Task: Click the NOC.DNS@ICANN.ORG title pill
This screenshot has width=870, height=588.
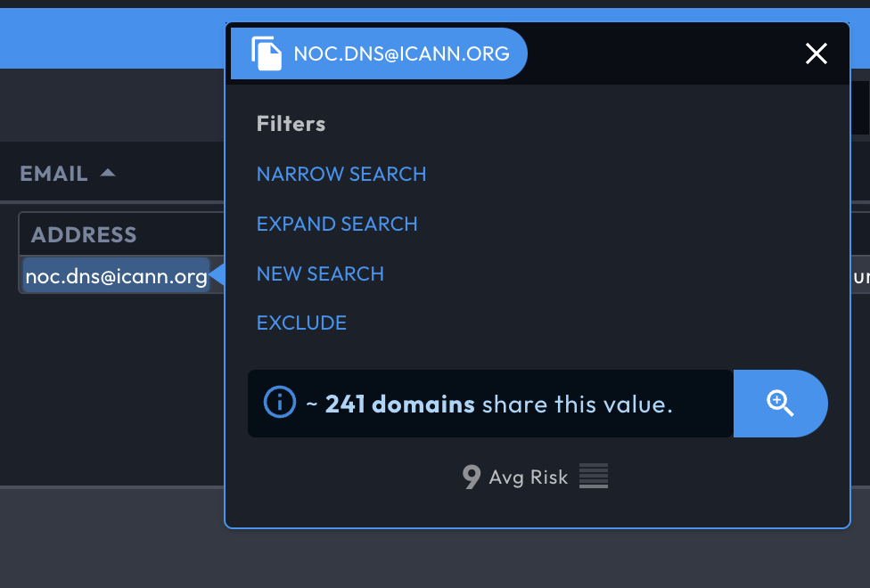Action: point(379,53)
